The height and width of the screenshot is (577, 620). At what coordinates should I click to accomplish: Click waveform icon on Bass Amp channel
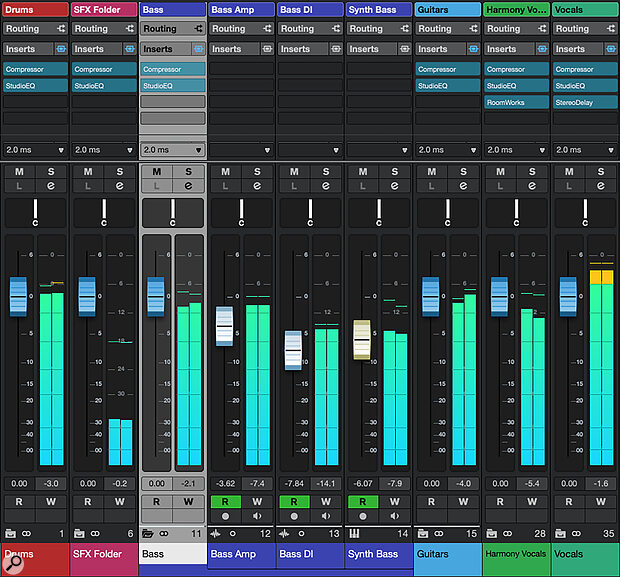215,534
